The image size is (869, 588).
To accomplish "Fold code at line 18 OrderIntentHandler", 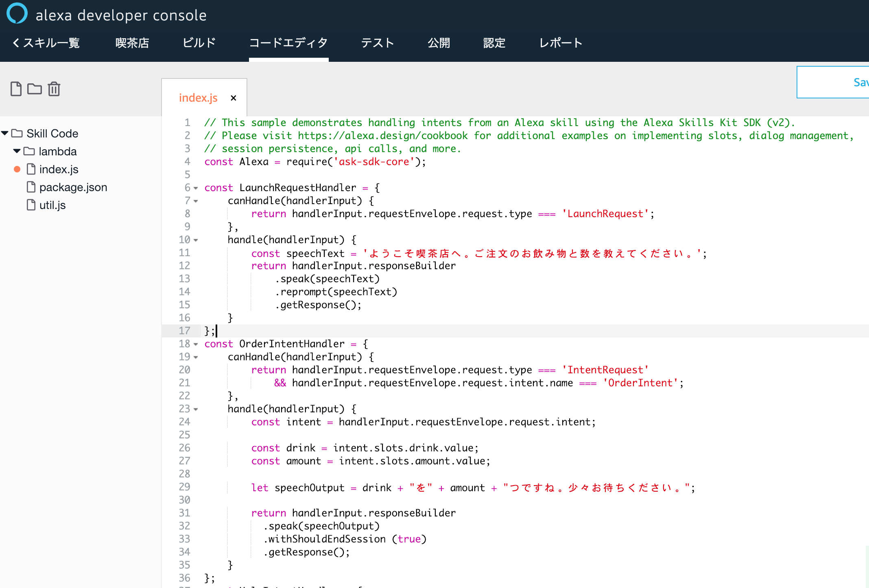I will [196, 344].
